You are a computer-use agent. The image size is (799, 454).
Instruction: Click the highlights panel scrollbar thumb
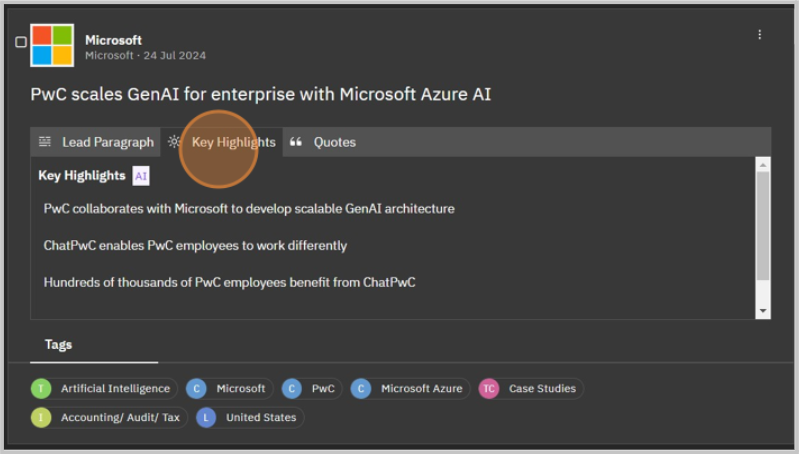point(763,225)
